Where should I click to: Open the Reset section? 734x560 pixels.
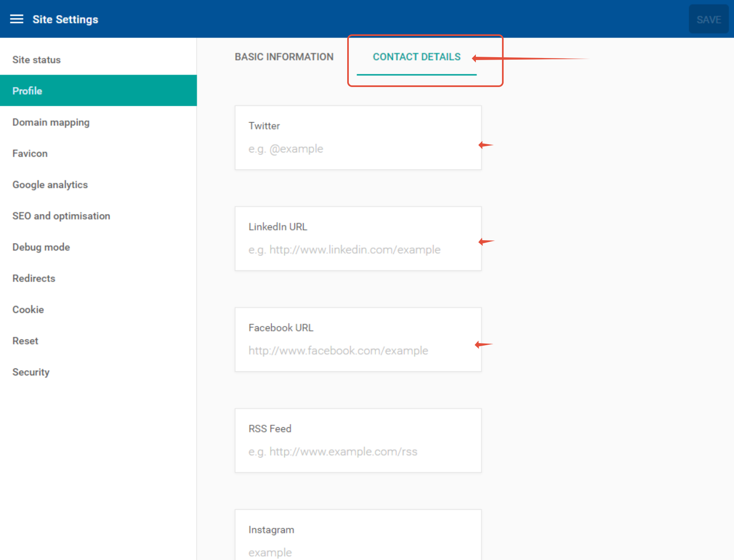[98, 341]
